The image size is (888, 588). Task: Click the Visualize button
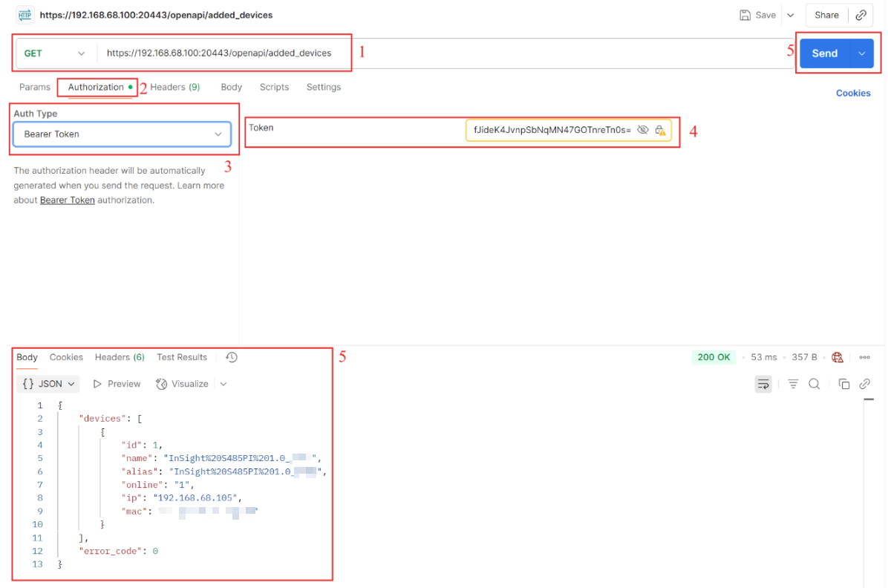183,384
